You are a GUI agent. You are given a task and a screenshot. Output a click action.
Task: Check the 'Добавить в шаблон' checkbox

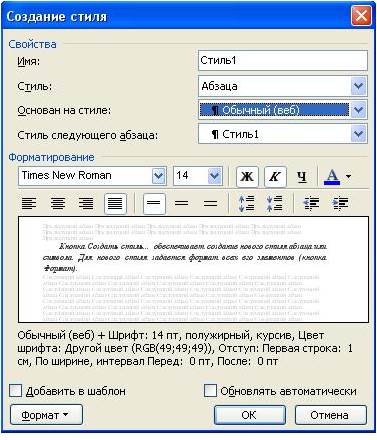(15, 390)
